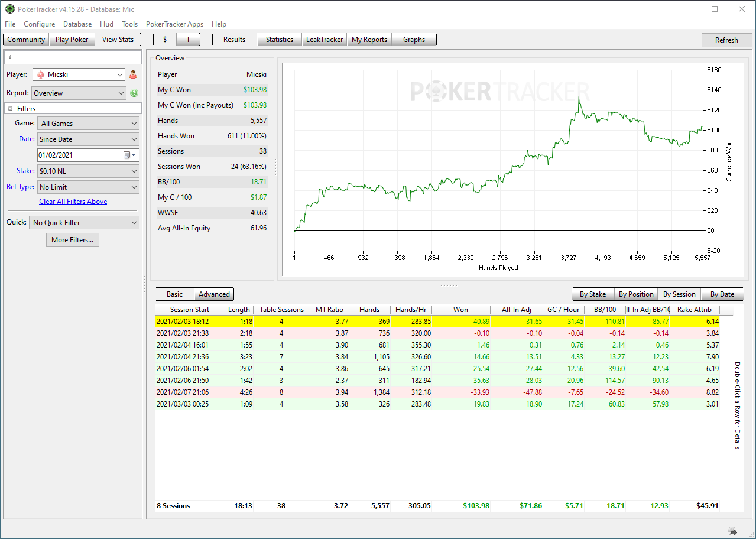Screen dimensions: 756x539
Task: Open the Report dropdown set to Overview
Action: [79, 93]
